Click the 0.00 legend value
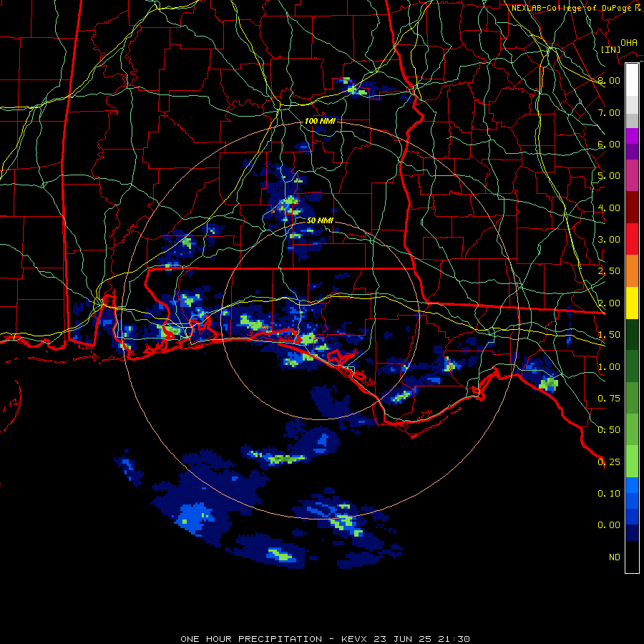 point(609,525)
